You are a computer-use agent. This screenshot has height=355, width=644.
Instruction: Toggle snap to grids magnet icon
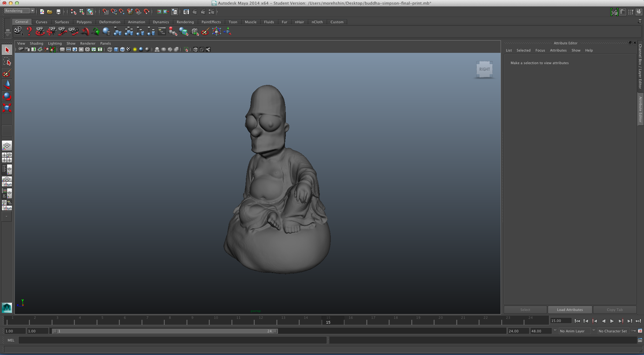105,12
